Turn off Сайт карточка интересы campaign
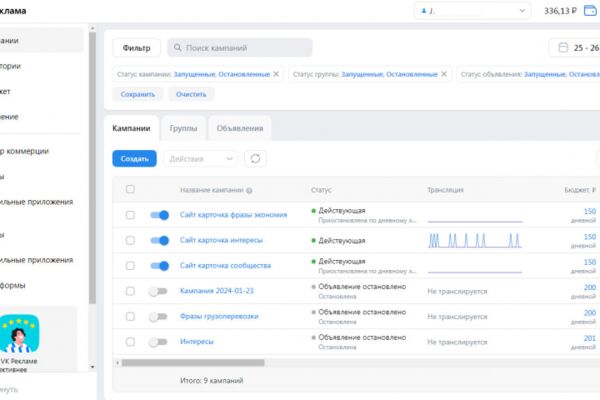The height and width of the screenshot is (400, 600). 159,240
